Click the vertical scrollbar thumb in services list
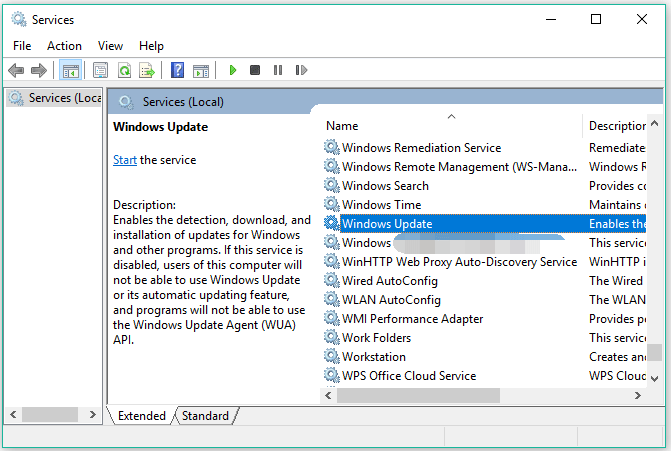671x451 pixels. pyautogui.click(x=654, y=353)
